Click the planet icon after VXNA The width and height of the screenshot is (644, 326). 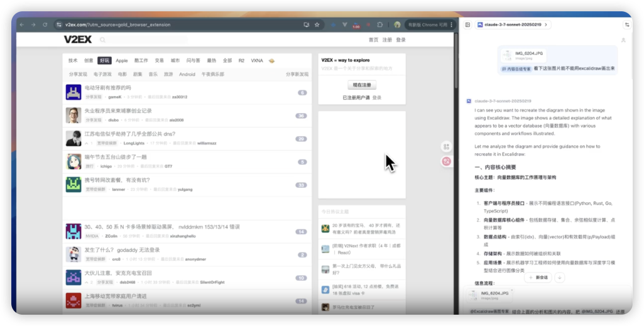(271, 61)
